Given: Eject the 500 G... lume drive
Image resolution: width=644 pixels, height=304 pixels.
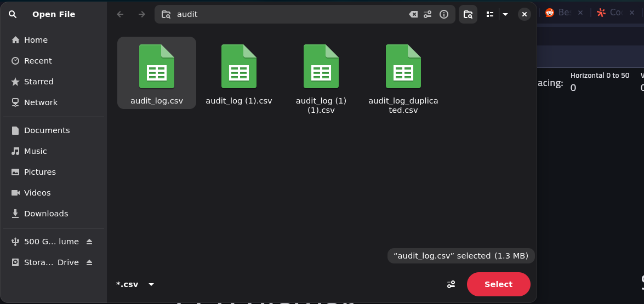Looking at the screenshot, I should (x=89, y=242).
